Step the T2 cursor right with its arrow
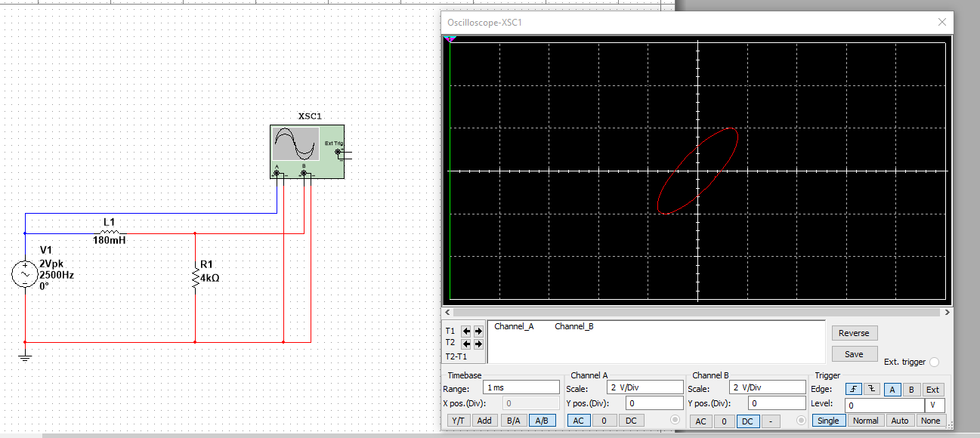 coord(478,343)
